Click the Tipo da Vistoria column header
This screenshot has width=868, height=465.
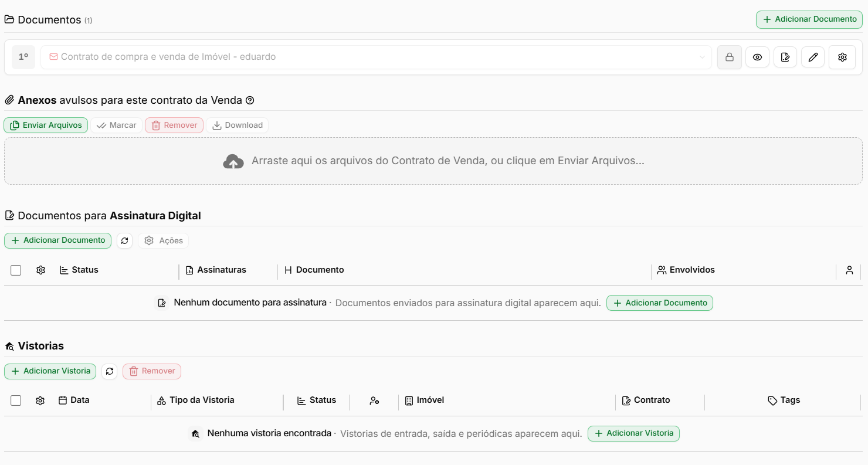(x=196, y=400)
